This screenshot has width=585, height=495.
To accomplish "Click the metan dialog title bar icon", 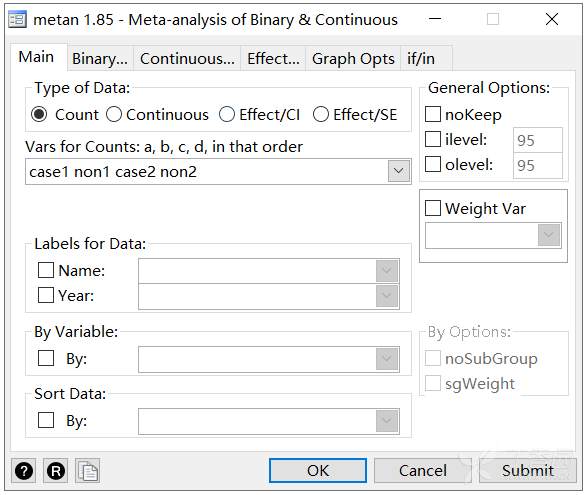I will click(x=17, y=19).
